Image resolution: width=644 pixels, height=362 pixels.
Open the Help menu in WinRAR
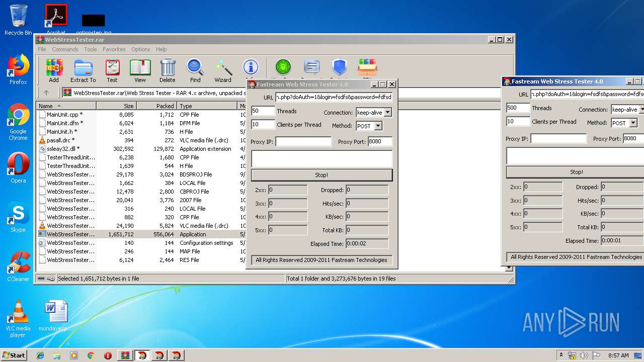pyautogui.click(x=161, y=49)
